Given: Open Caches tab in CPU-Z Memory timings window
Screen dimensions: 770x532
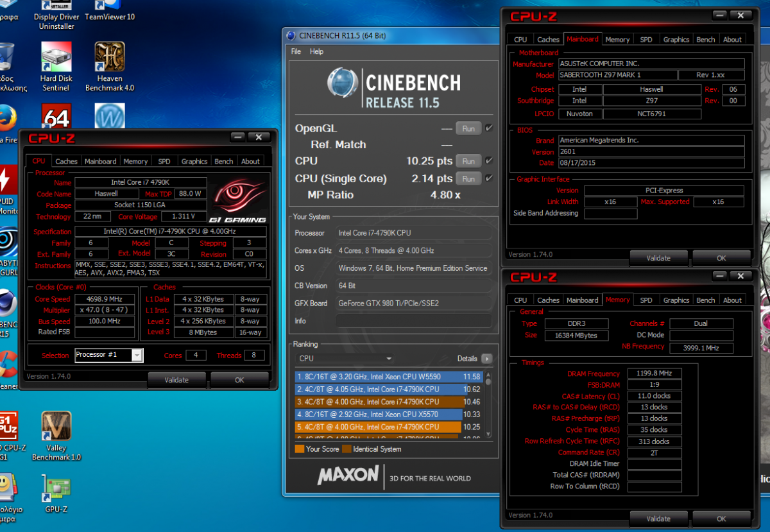Looking at the screenshot, I should tap(548, 300).
